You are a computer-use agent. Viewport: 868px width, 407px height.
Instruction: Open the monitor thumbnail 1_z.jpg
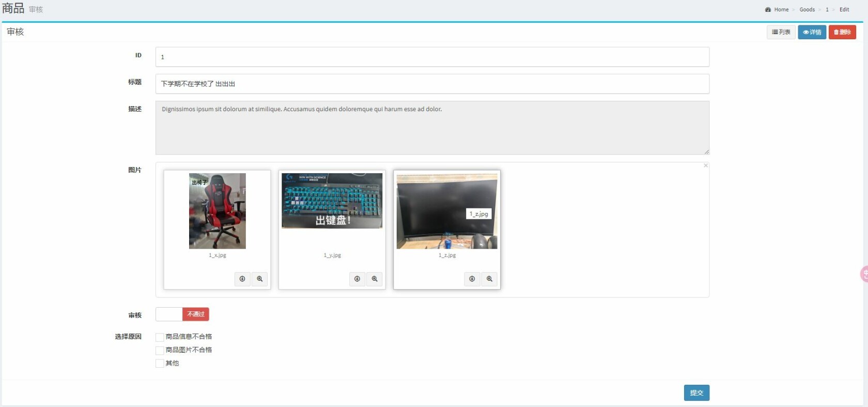point(447,211)
